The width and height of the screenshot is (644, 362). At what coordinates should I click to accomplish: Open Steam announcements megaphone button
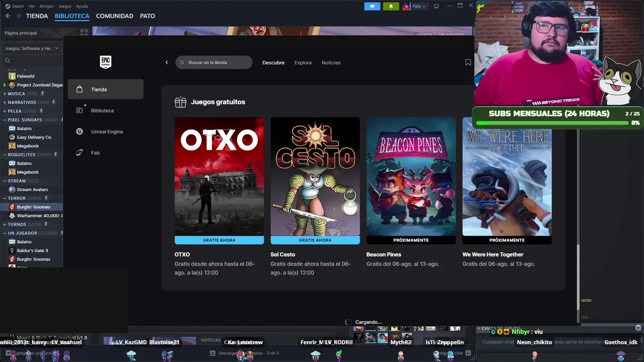coord(372,6)
